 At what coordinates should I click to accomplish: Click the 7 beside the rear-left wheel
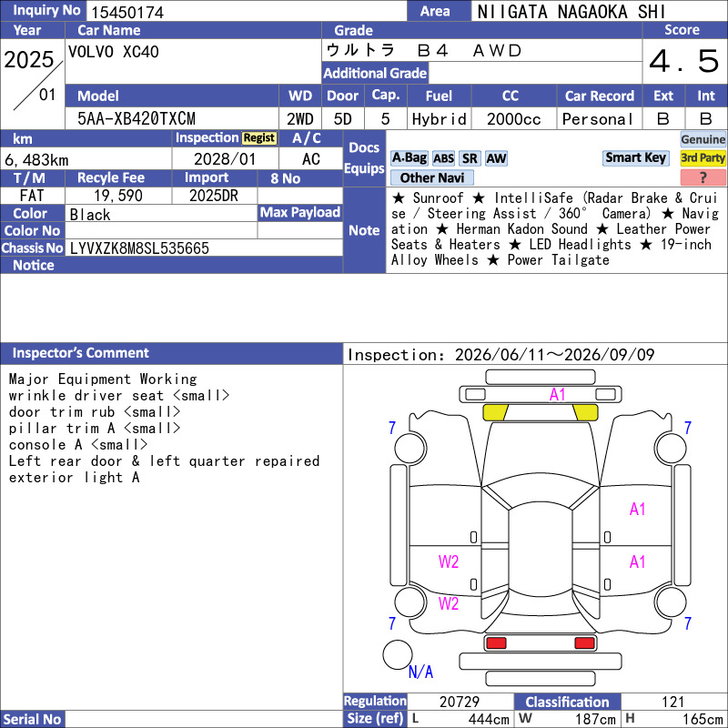(x=392, y=623)
